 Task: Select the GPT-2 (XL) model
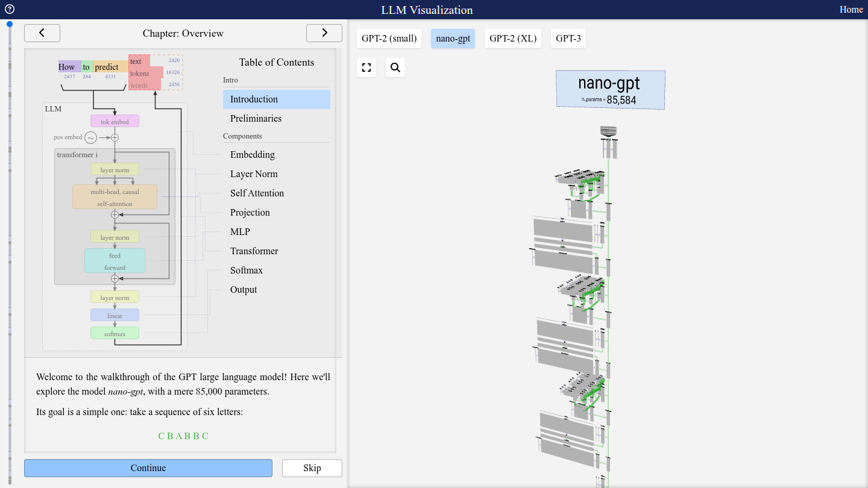click(x=513, y=39)
